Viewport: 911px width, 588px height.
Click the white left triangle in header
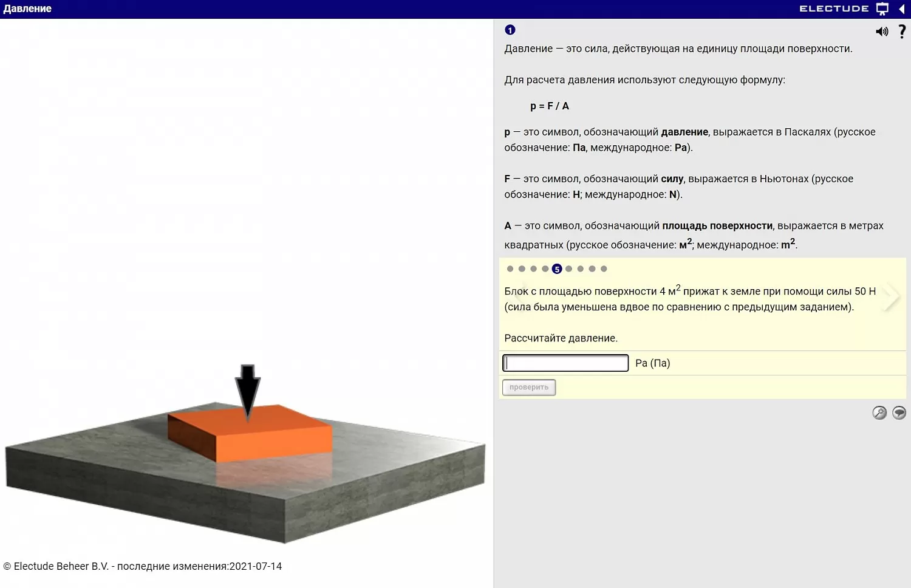pos(902,9)
